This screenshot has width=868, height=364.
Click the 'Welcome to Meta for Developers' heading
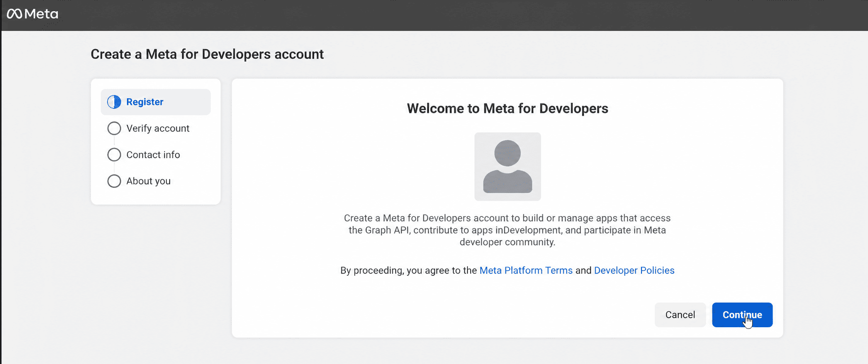507,108
